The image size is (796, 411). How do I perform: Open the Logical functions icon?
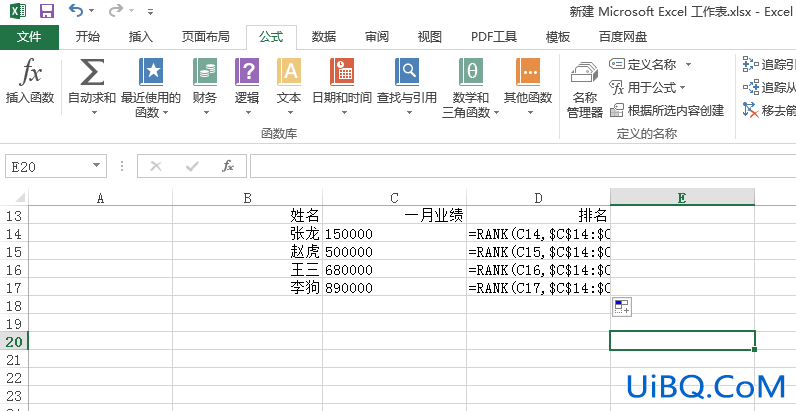point(247,72)
